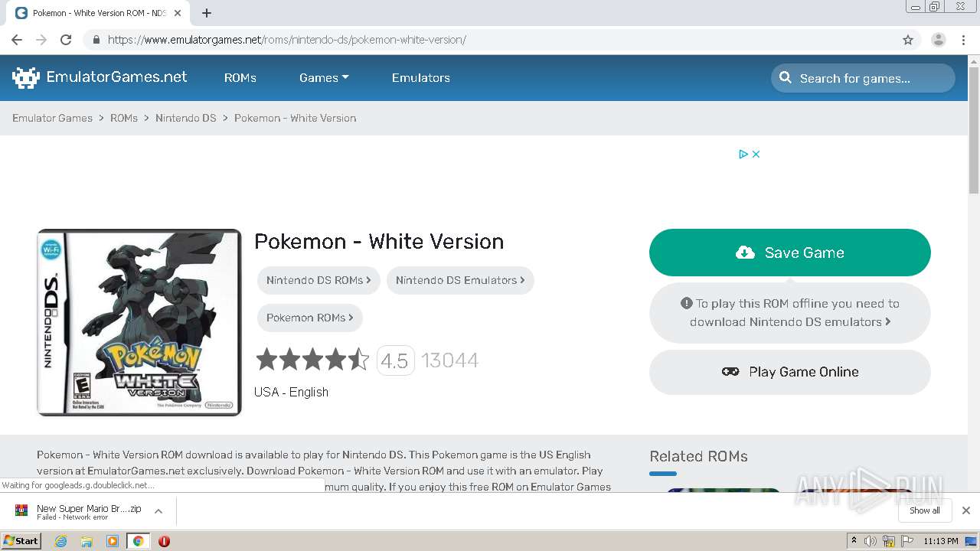The width and height of the screenshot is (980, 551).
Task: Open the media player taskbar icon
Action: [x=113, y=541]
